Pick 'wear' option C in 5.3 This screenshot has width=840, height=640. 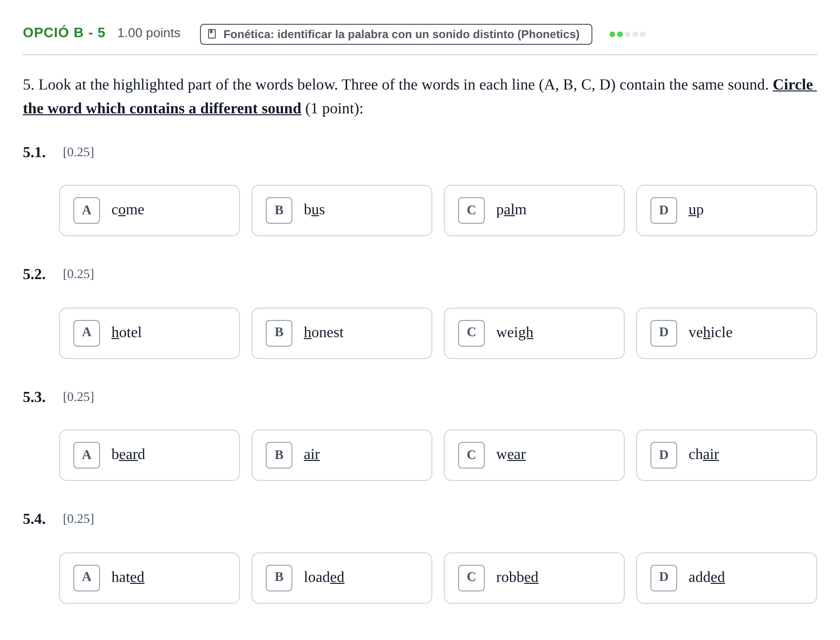click(534, 455)
